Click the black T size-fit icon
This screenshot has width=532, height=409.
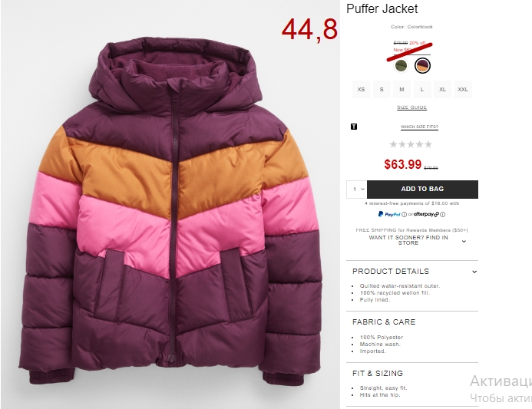[354, 127]
